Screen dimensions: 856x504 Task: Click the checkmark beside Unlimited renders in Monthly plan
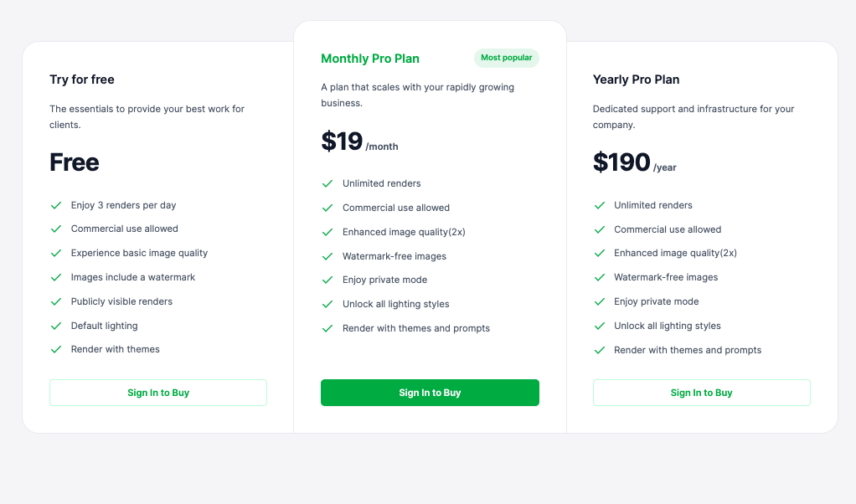[x=327, y=183]
